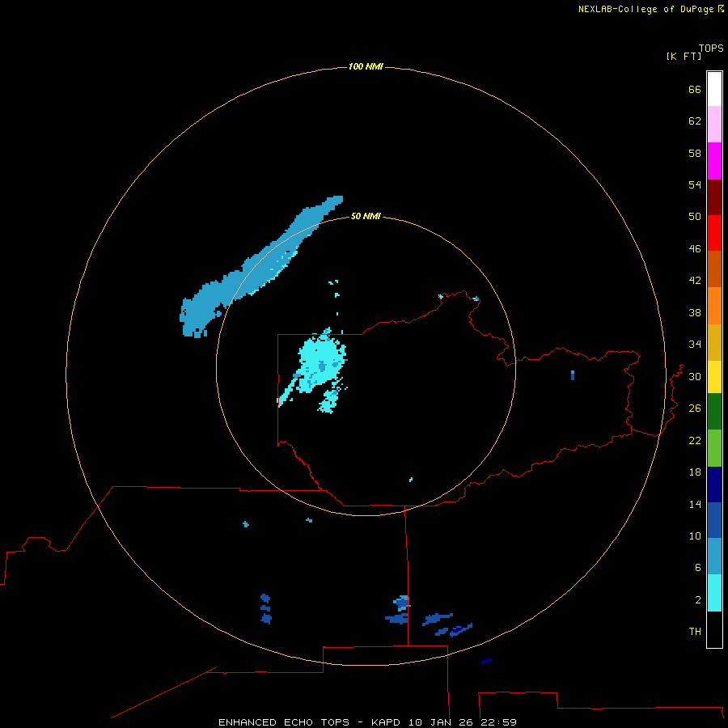Click the white swatch in the tops legend

coord(714,89)
